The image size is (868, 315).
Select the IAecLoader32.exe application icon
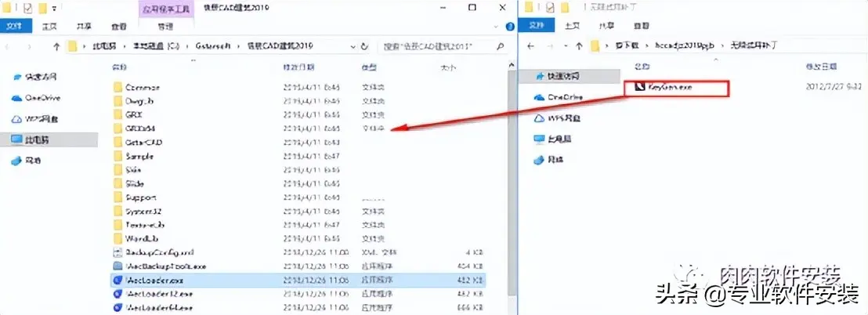coord(117,294)
